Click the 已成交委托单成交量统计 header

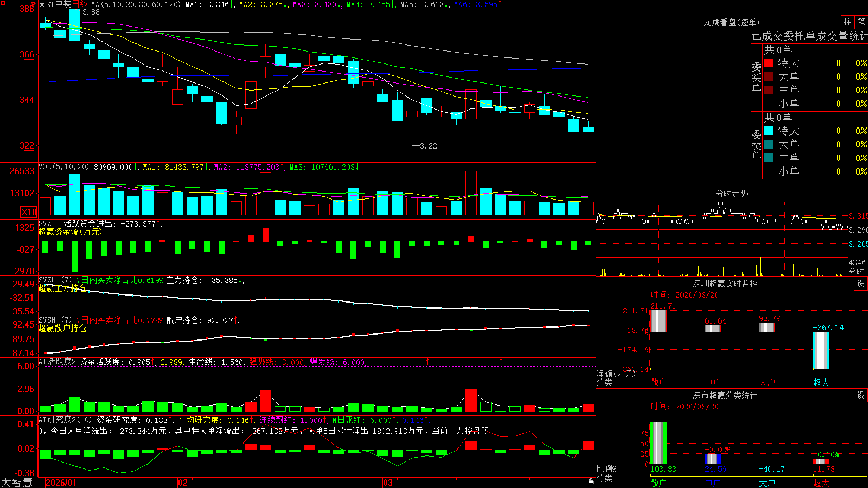809,36
